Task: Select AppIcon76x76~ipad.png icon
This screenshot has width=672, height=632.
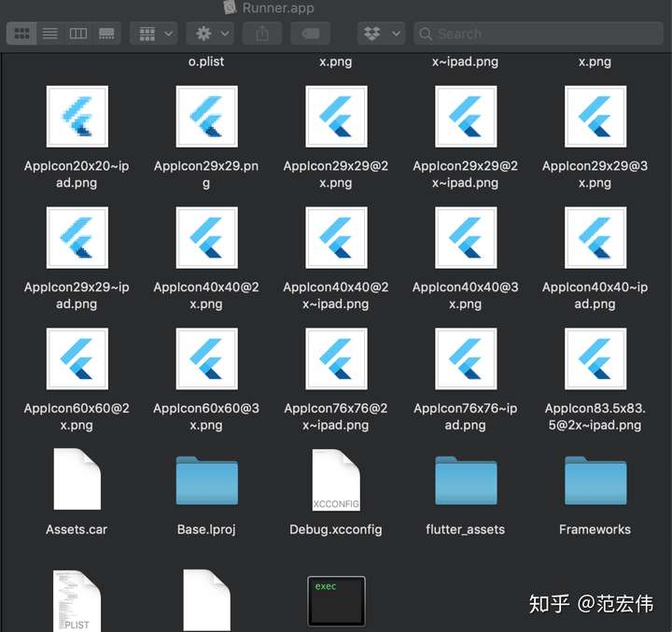Action: [466, 358]
